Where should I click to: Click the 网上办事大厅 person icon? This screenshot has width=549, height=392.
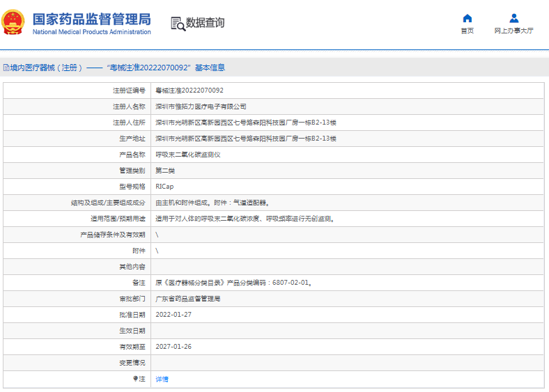[513, 18]
